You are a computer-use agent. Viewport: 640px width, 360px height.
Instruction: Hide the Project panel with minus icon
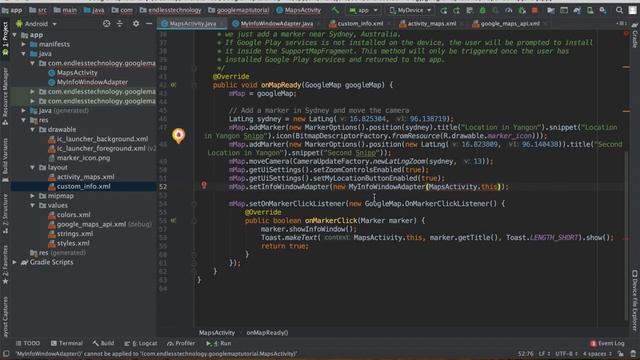point(149,24)
